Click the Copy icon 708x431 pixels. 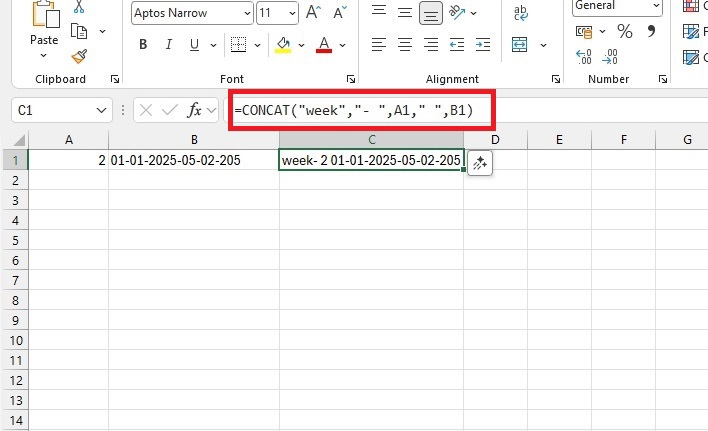click(79, 31)
